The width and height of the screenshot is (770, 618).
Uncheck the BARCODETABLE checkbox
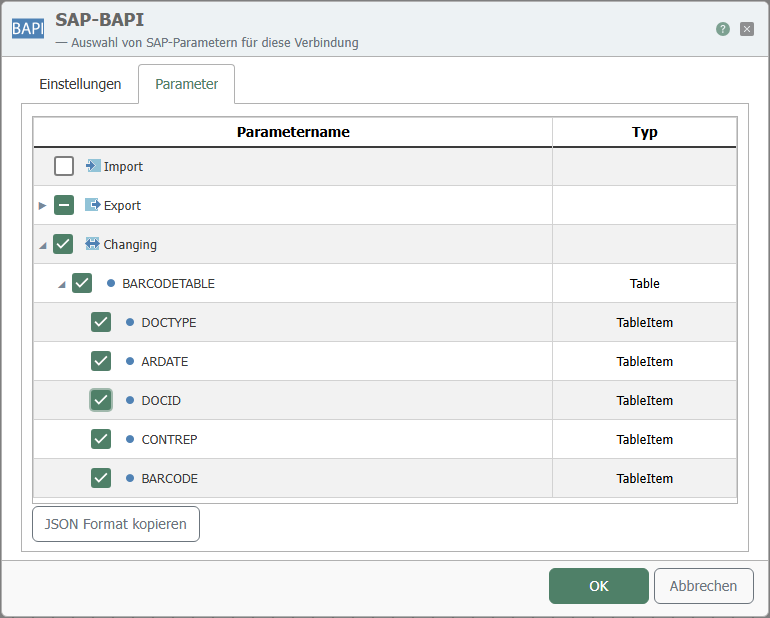coord(82,283)
